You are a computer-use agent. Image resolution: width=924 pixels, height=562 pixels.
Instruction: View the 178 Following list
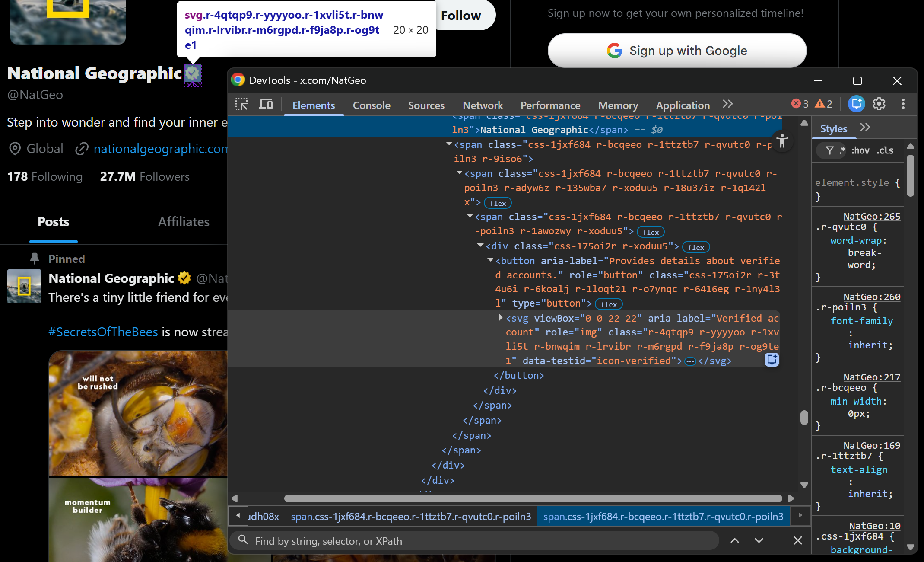(x=45, y=177)
